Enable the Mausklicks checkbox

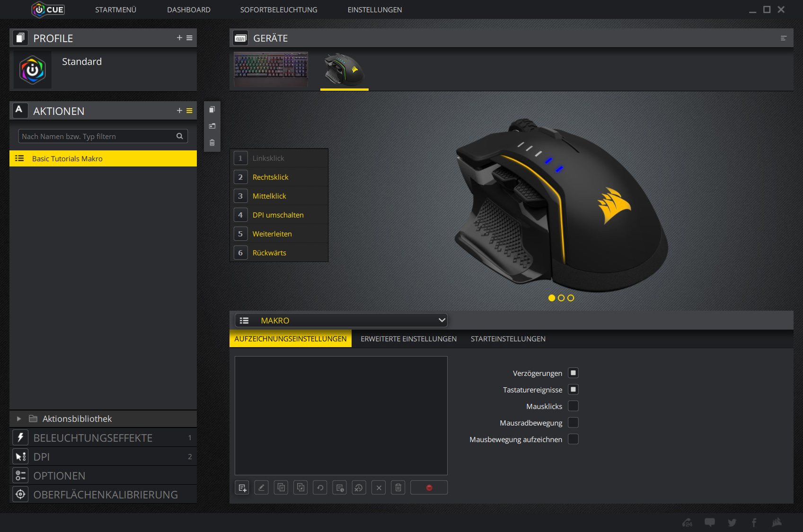[573, 406]
